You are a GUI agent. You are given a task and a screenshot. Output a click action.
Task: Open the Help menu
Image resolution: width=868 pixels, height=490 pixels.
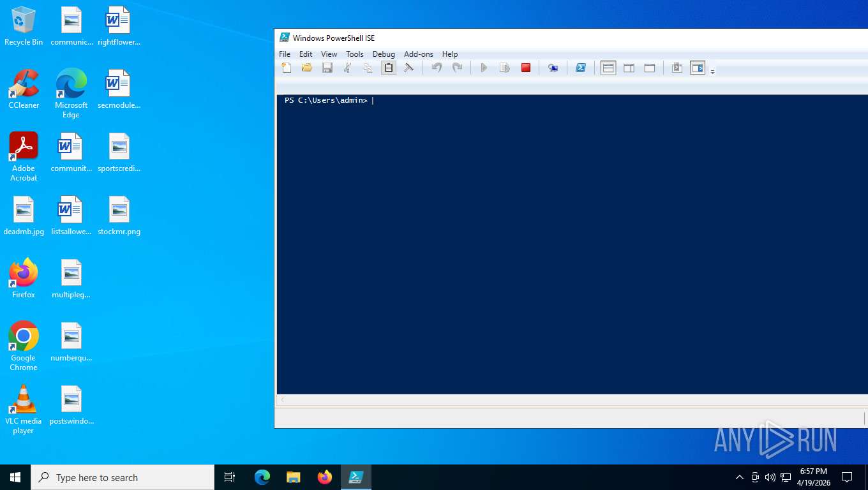(450, 54)
